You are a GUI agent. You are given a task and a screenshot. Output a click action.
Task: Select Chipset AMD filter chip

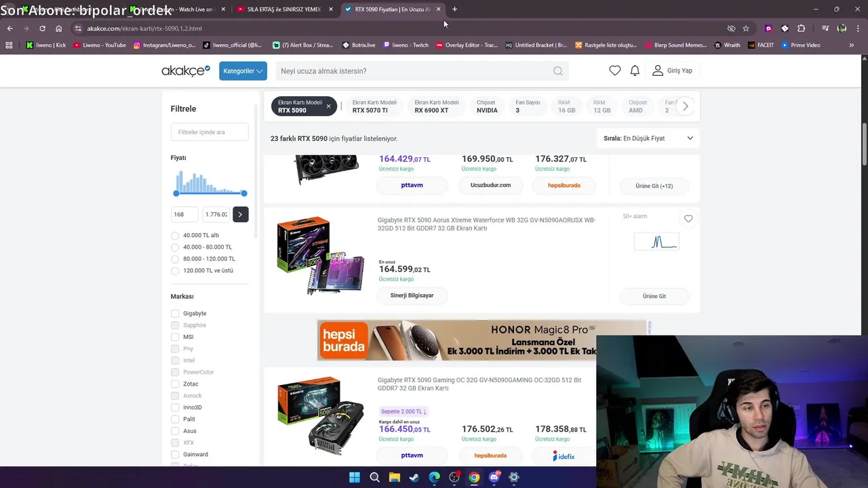[x=637, y=106]
